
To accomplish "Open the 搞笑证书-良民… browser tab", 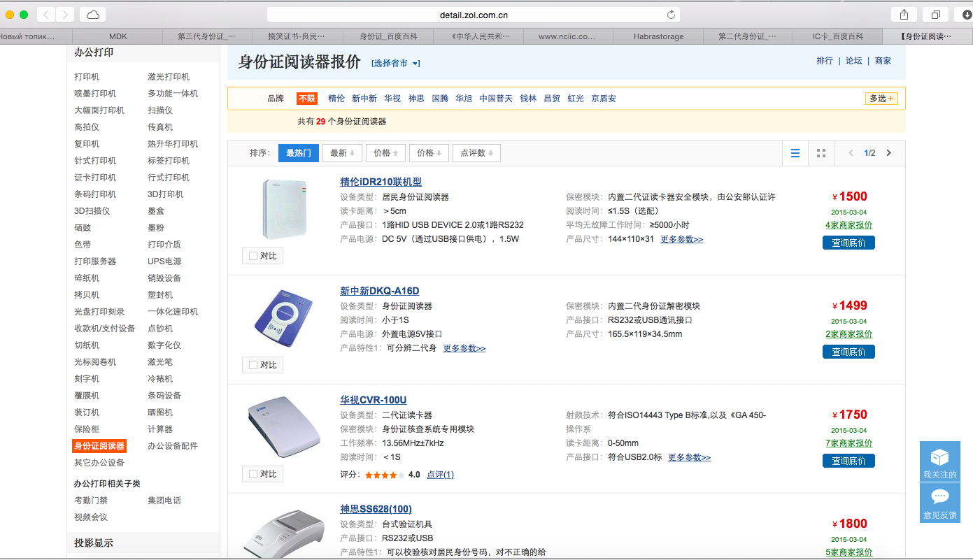I will (x=297, y=36).
